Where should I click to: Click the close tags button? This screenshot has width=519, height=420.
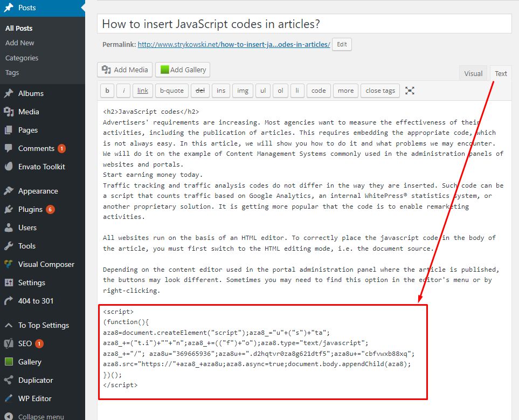click(380, 91)
